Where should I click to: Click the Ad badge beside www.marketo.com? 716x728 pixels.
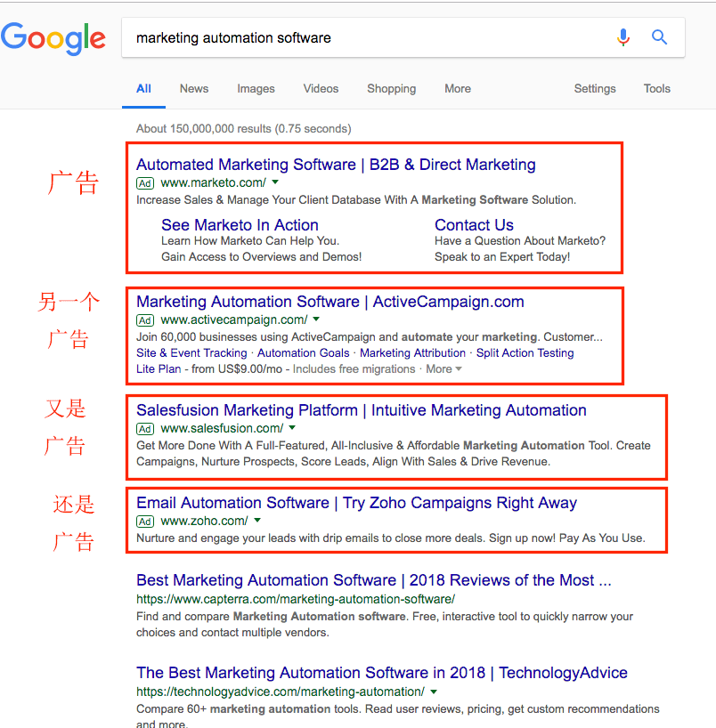(145, 182)
